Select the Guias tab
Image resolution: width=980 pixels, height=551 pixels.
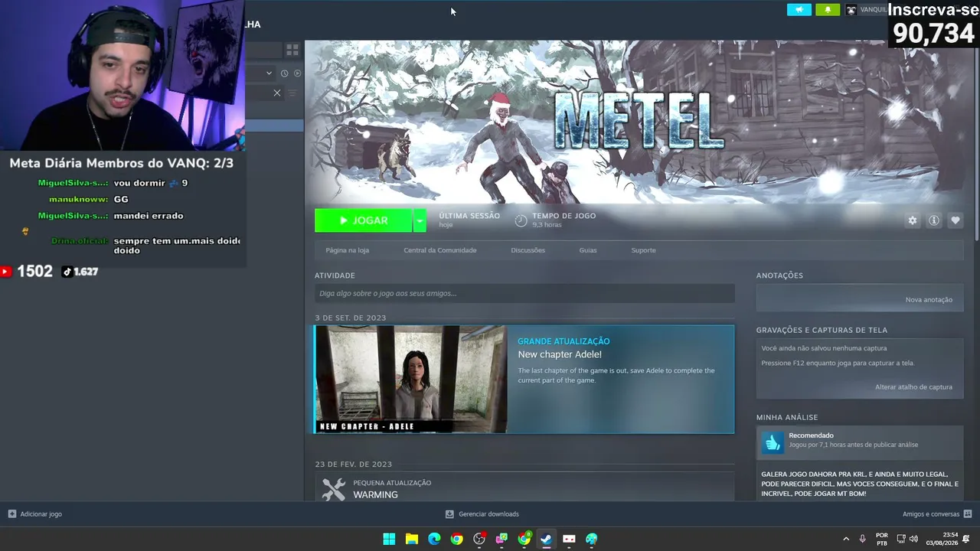[588, 250]
